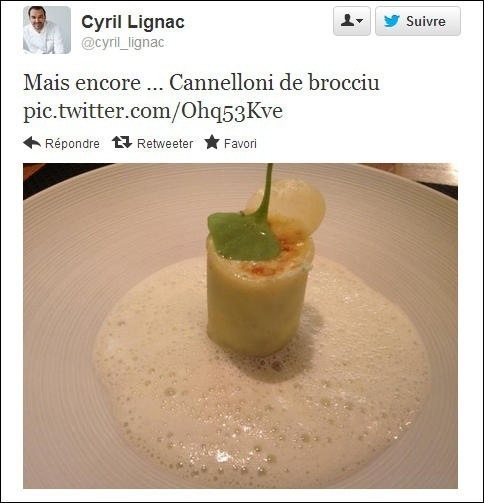Open the Cyril Lignac name link
The height and width of the screenshot is (503, 484).
point(133,22)
